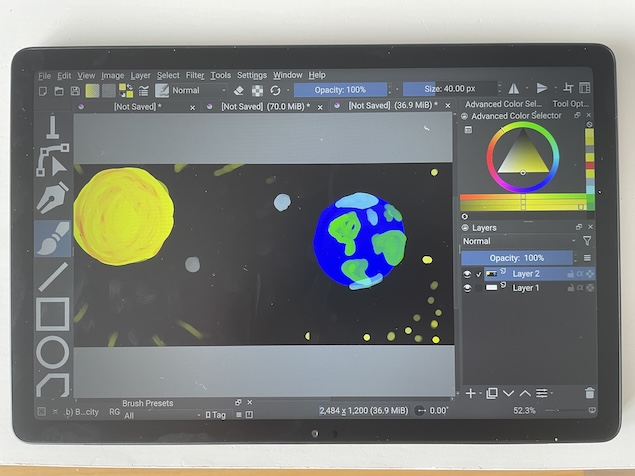Toggle preserve alpha checkerboard button
The height and width of the screenshot is (476, 635).
[257, 90]
